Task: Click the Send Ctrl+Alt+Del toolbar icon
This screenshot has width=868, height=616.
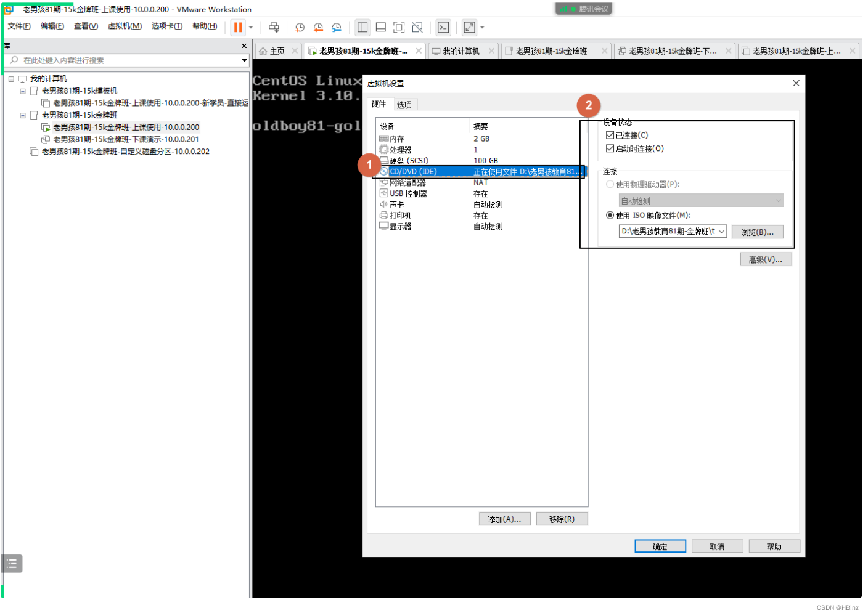Action: pyautogui.click(x=274, y=27)
